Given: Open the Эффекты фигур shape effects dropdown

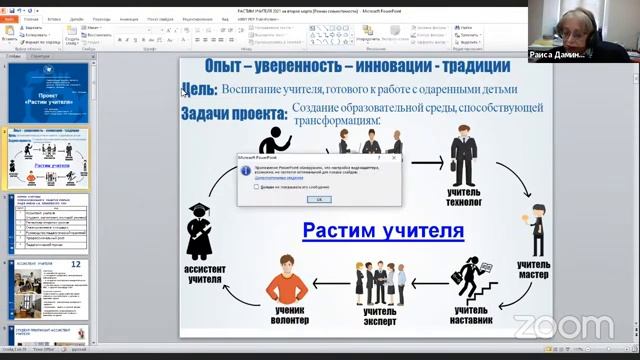Looking at the screenshot, I should click(429, 42).
